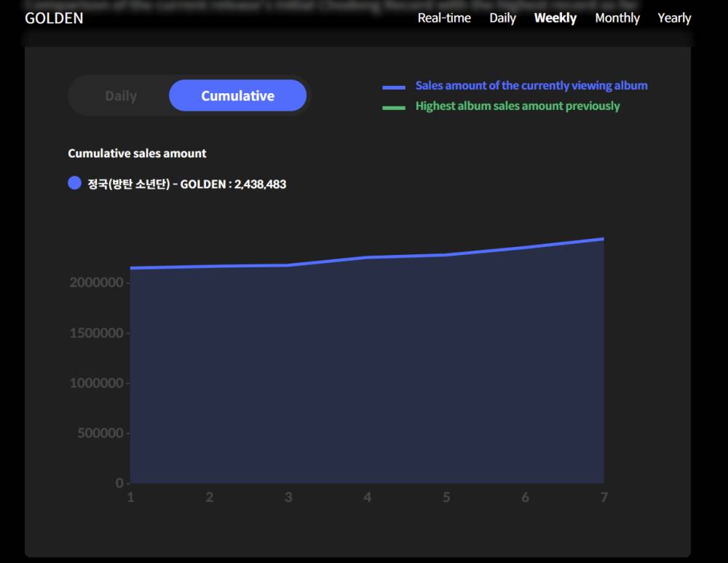Click x-axis label 3
The height and width of the screenshot is (563, 728).
point(288,497)
